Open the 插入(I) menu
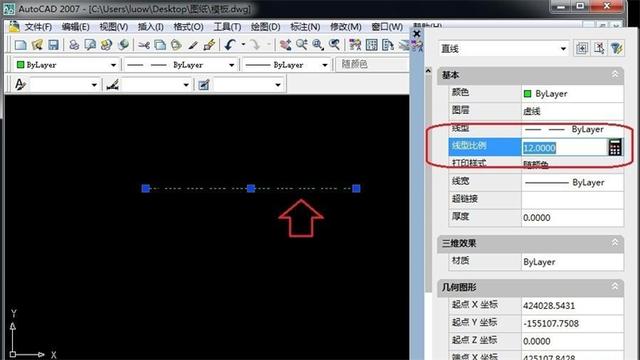 151,27
